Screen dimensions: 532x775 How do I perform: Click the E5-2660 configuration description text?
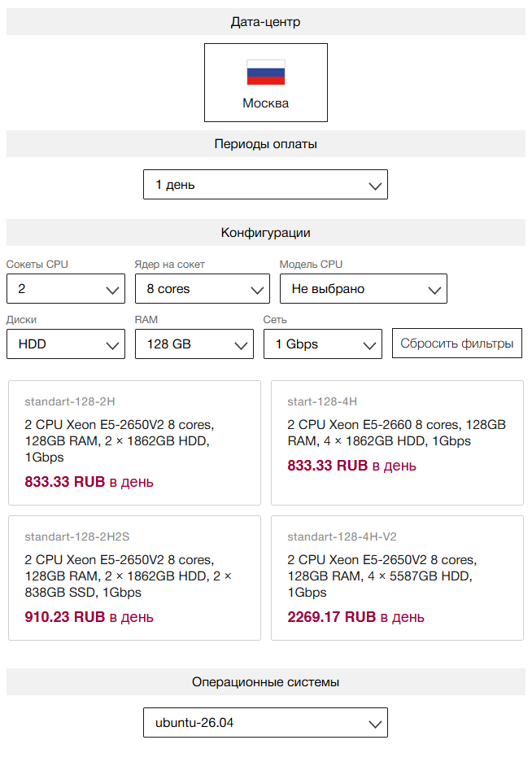coord(397,433)
